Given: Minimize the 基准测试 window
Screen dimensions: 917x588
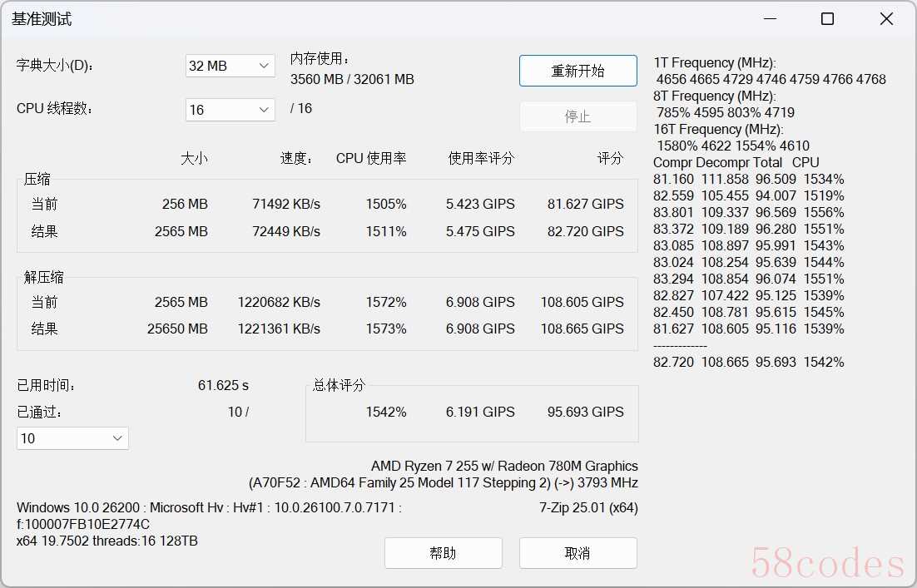Looking at the screenshot, I should [x=771, y=18].
